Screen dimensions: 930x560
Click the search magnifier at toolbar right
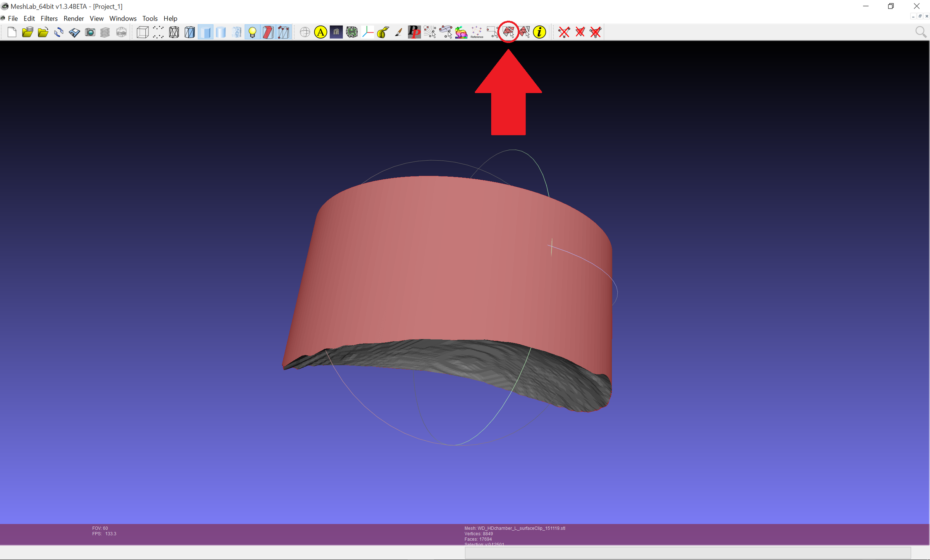(x=921, y=32)
